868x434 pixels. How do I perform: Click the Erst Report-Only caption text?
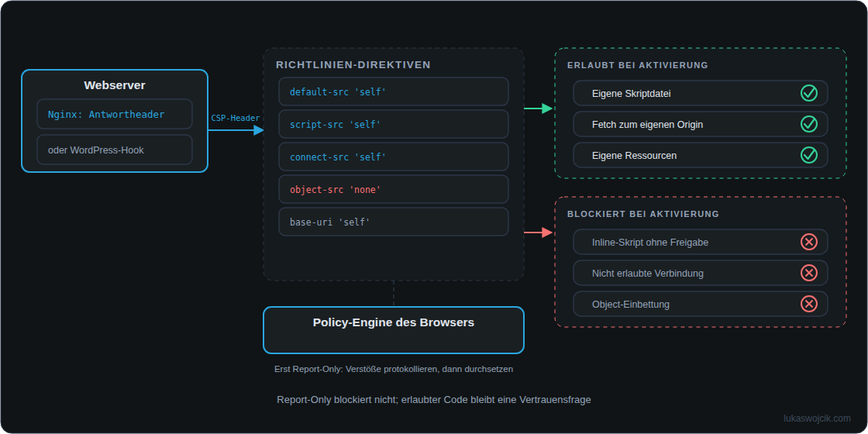click(394, 369)
